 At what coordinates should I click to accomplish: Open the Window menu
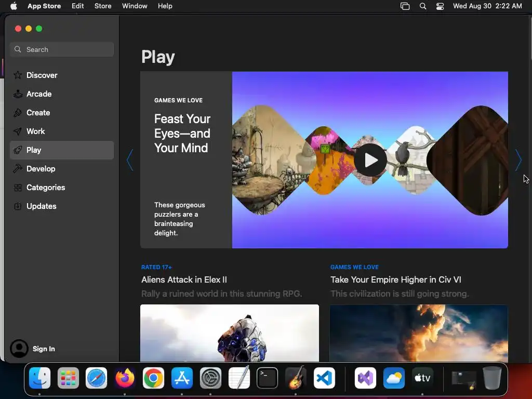[135, 6]
